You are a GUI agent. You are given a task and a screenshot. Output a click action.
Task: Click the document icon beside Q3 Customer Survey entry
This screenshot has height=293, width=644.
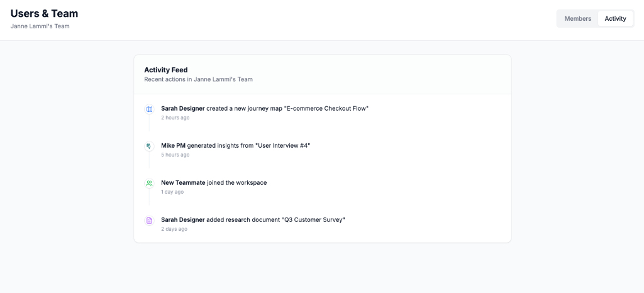coord(149,221)
